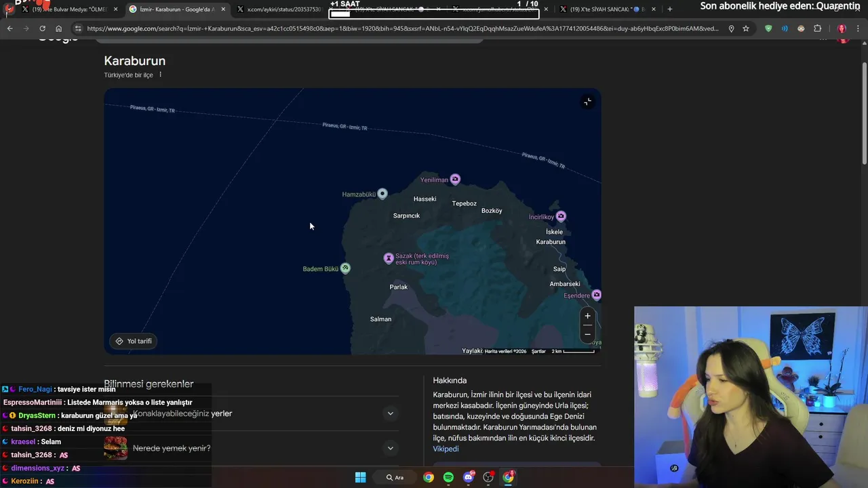This screenshot has width=868, height=488.
Task: Click the Windows taskbar Ara search box
Action: coord(395,477)
